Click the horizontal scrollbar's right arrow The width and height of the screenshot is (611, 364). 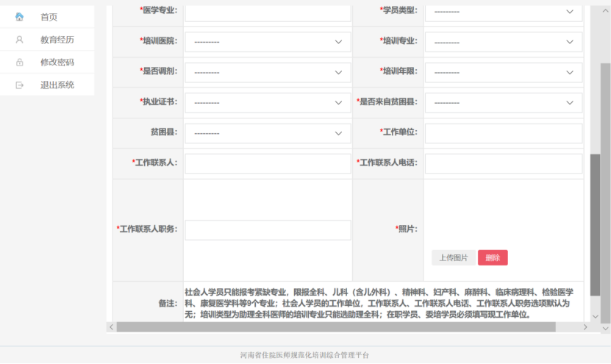coord(585,326)
